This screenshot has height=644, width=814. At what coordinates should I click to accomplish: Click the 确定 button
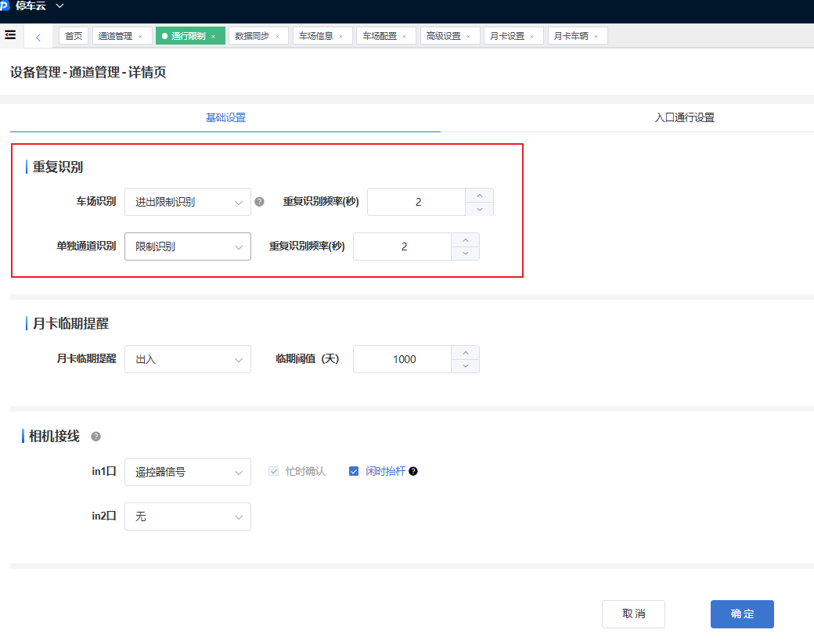tap(742, 614)
